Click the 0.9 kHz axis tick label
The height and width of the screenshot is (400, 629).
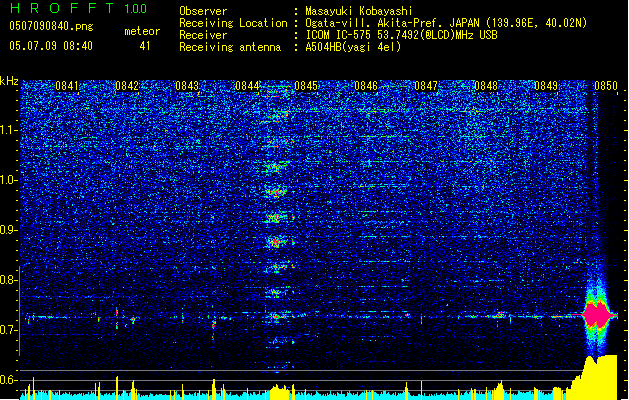point(9,230)
